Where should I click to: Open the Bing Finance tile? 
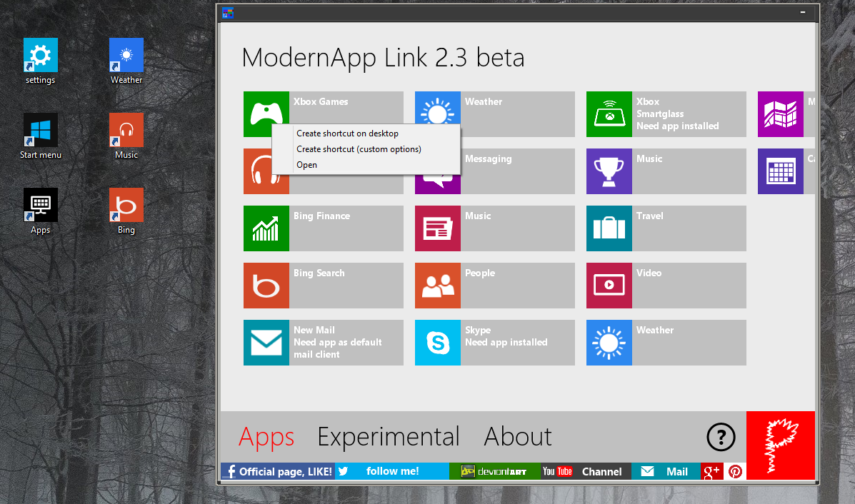pyautogui.click(x=324, y=228)
